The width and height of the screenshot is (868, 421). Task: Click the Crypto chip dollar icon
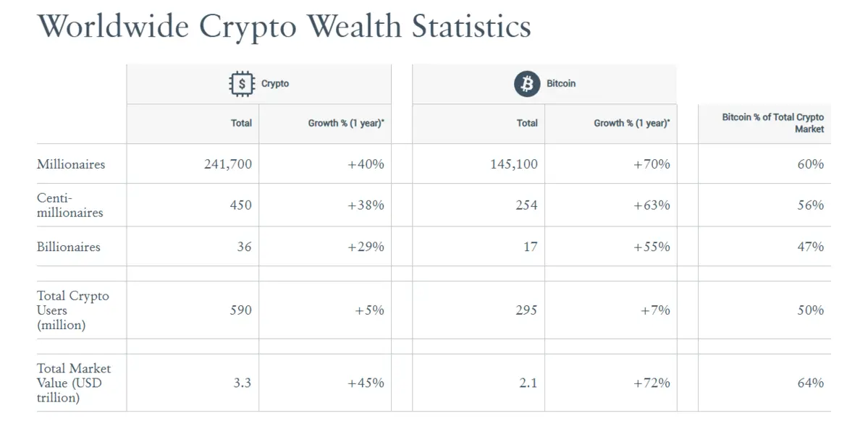(242, 84)
